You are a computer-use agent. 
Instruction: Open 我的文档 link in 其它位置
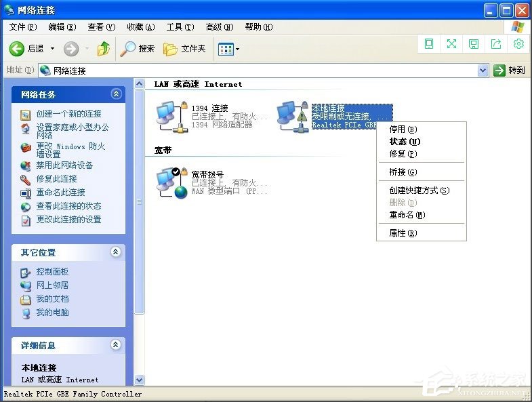pyautogui.click(x=53, y=299)
